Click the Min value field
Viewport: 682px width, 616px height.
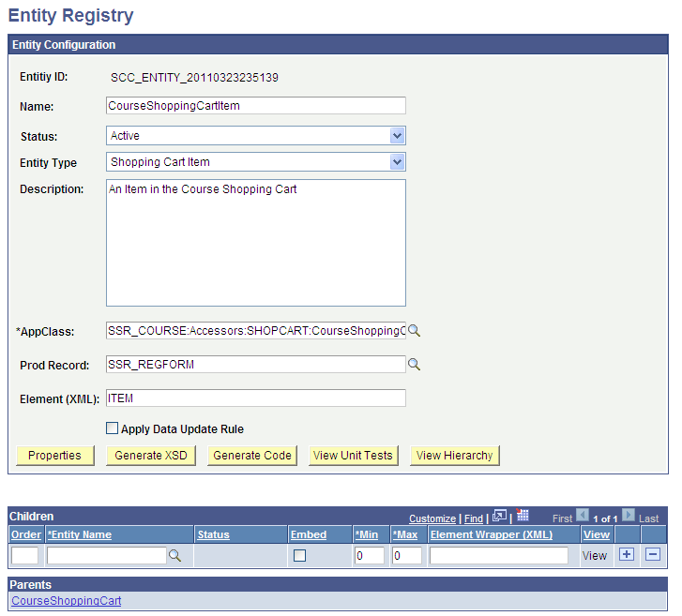click(370, 555)
